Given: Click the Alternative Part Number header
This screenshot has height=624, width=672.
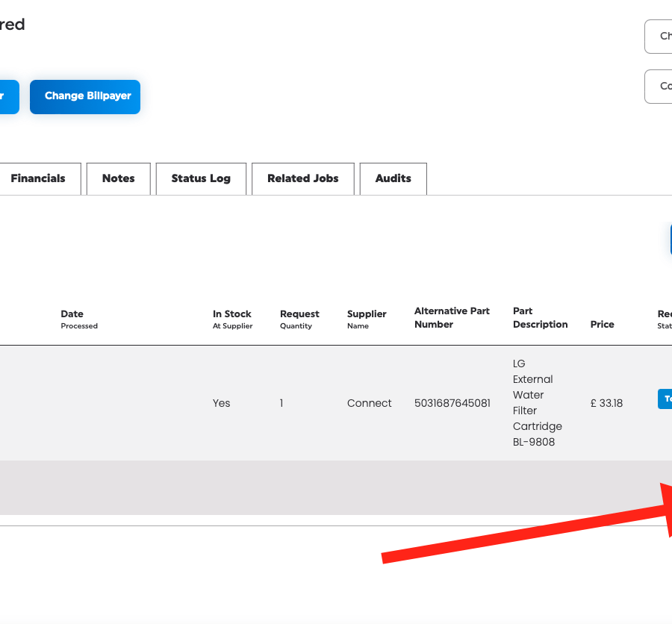Looking at the screenshot, I should (452, 318).
